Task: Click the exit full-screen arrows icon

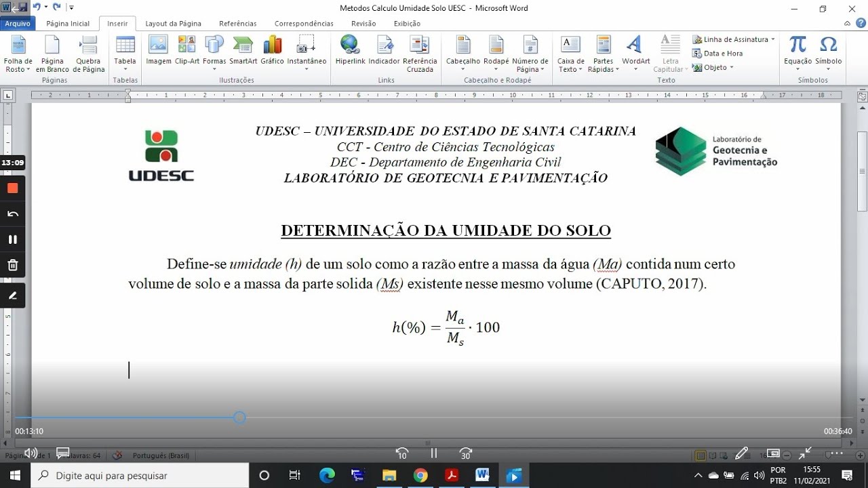Action: 806,453
